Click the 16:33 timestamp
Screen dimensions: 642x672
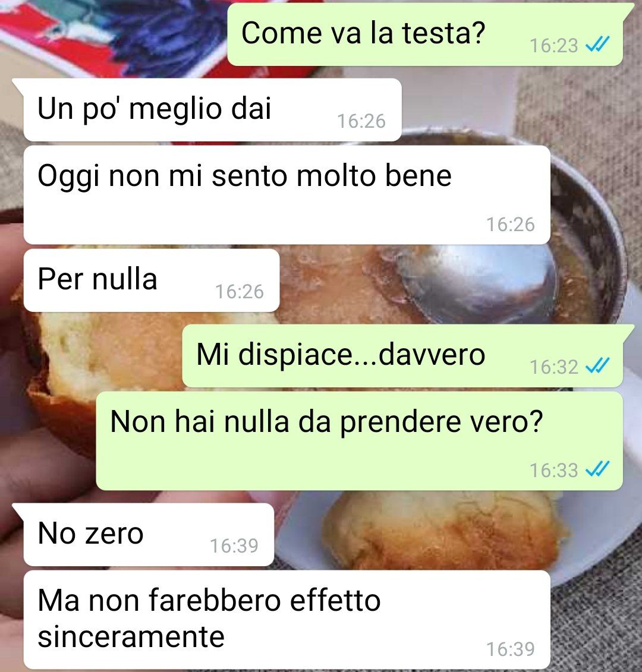point(553,471)
